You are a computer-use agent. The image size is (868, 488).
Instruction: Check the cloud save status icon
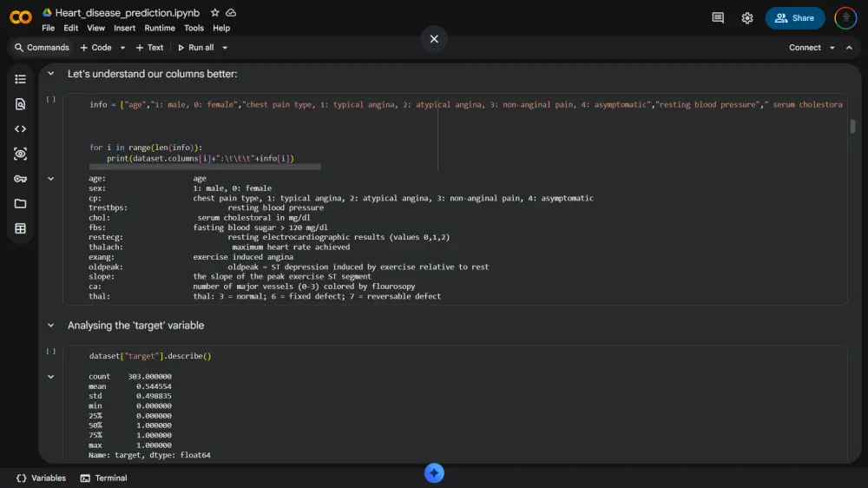(x=231, y=13)
